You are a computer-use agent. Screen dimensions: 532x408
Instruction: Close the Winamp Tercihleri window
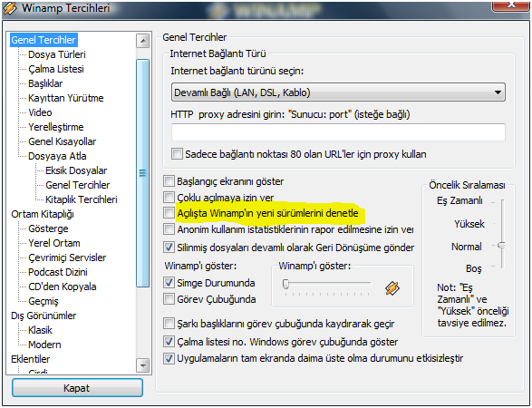tap(510, 6)
